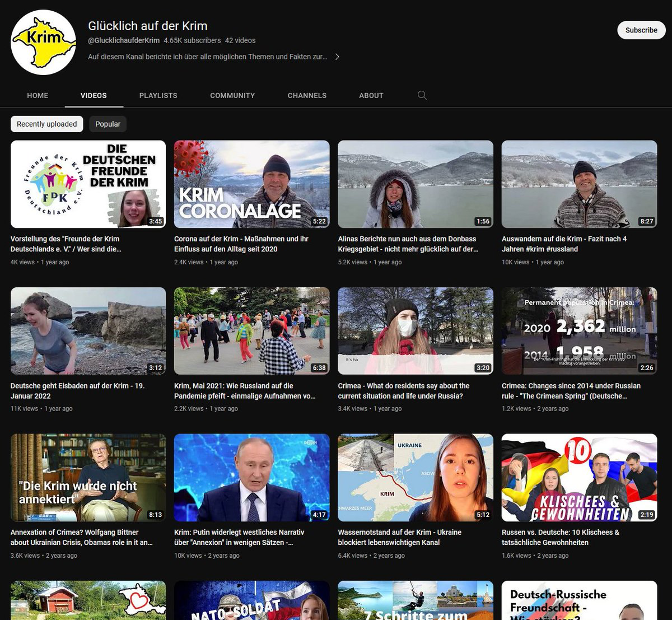The height and width of the screenshot is (620, 672).
Task: Subscribe to Glücklich auf der Krim
Action: tap(641, 30)
